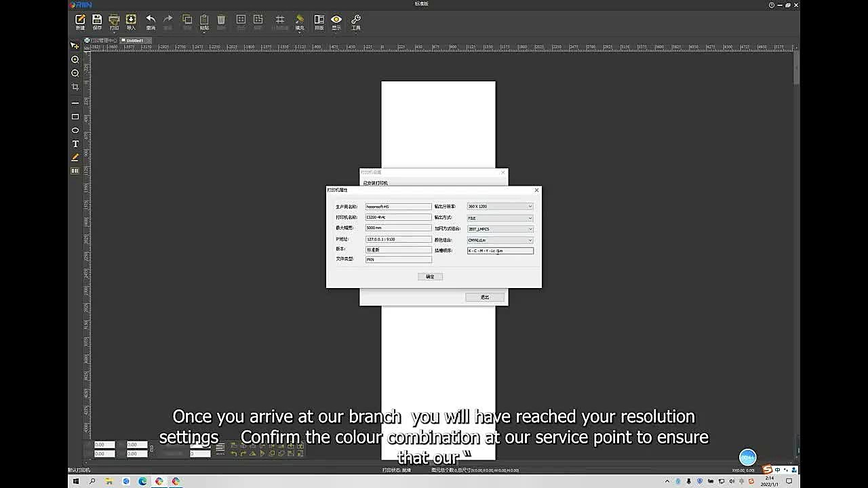Click the Fill (填充) paint icon

pyautogui.click(x=300, y=22)
